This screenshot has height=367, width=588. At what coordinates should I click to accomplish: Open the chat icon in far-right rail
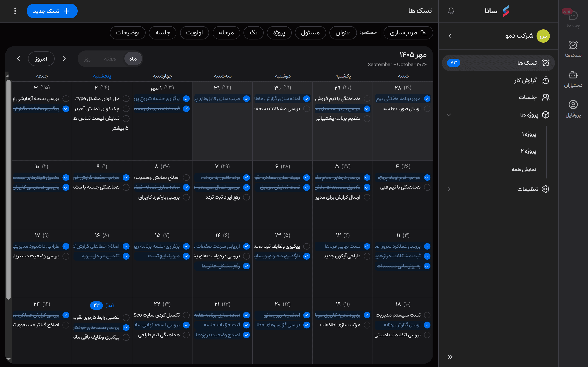click(573, 16)
